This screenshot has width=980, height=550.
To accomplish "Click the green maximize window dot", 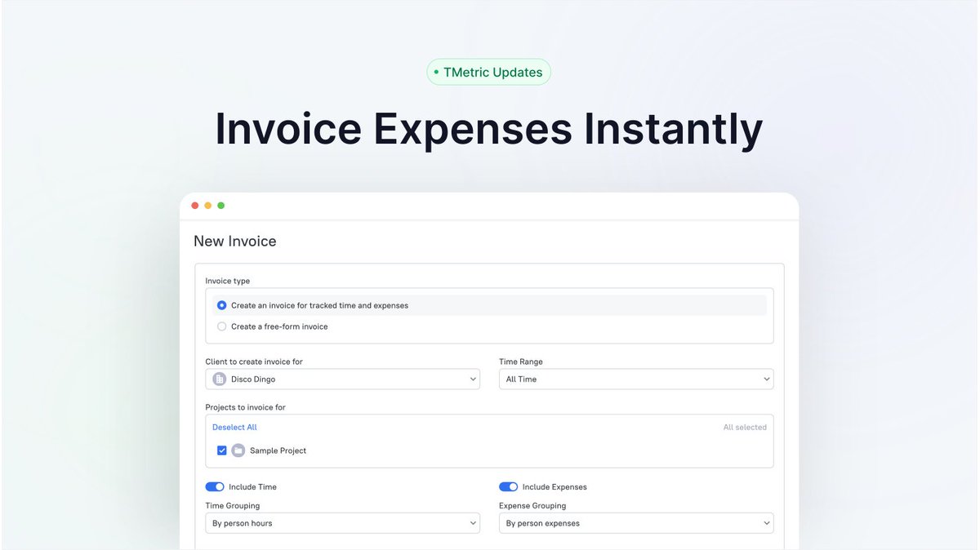I will coord(220,206).
